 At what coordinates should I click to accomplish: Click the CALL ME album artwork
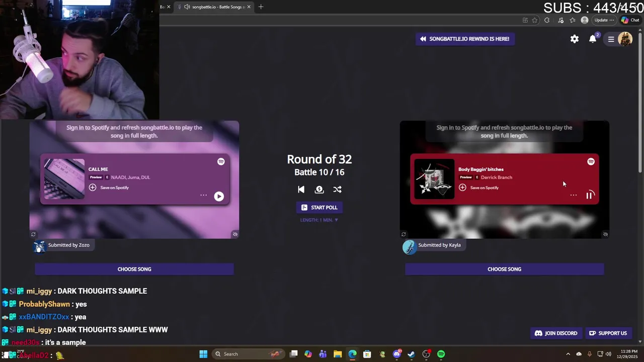[64, 179]
